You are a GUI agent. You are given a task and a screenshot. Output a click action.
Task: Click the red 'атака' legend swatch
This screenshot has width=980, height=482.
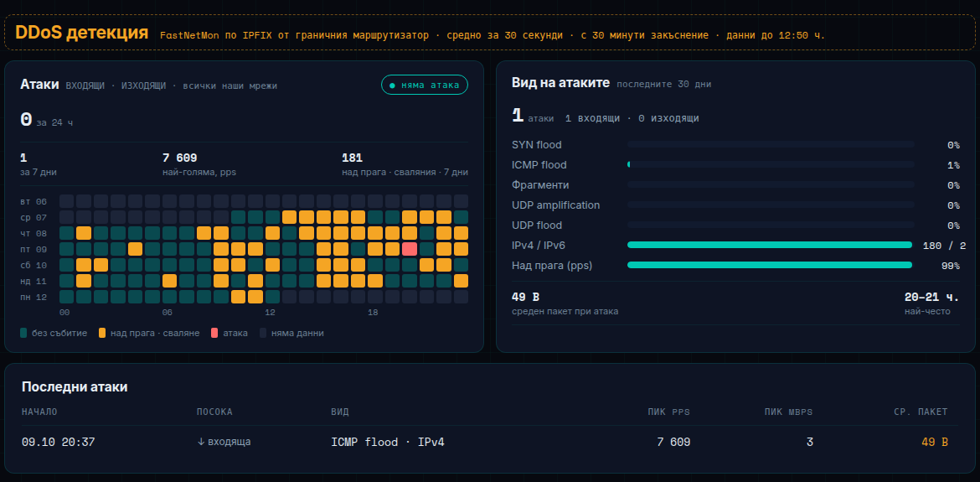(x=215, y=334)
